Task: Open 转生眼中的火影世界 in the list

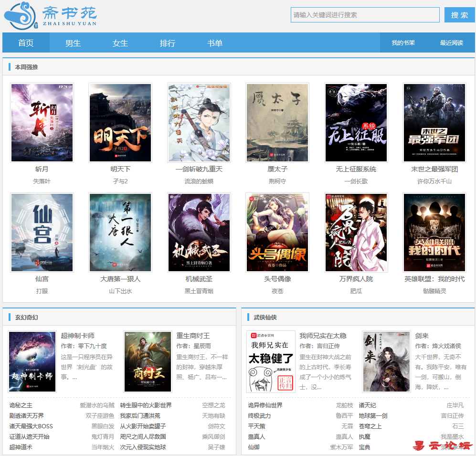Action: [146, 405]
